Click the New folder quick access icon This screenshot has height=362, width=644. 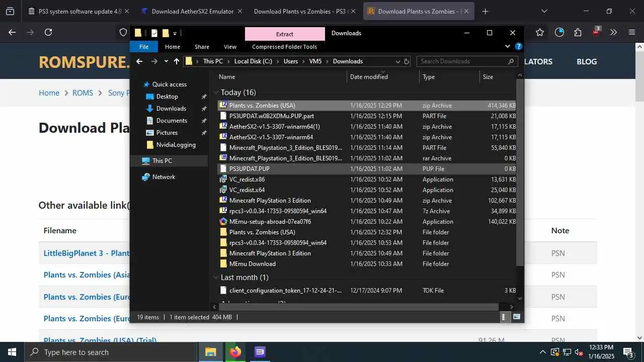pyautogui.click(x=165, y=33)
